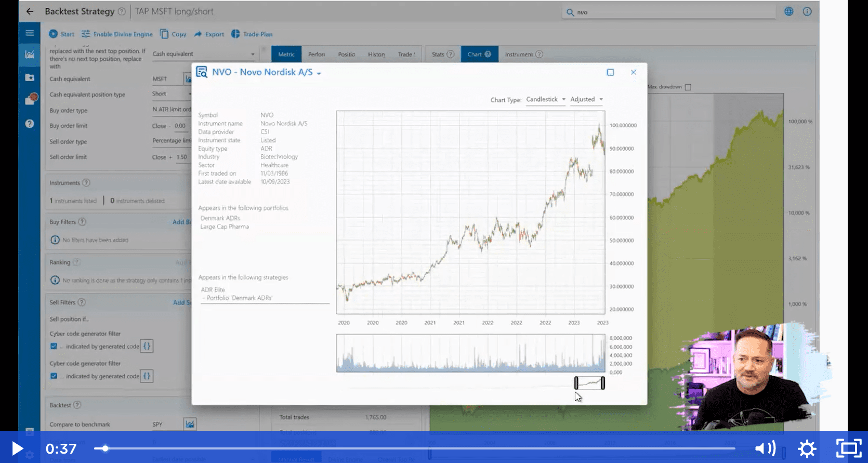Switch to the Stats tab
Screen dimensions: 868x463
pos(442,54)
